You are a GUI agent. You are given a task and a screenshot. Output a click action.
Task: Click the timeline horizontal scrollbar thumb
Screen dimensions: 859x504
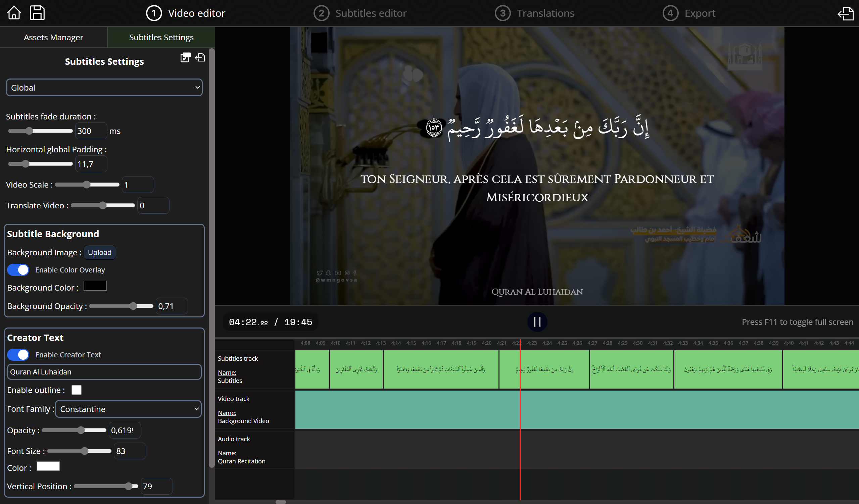[x=281, y=502]
